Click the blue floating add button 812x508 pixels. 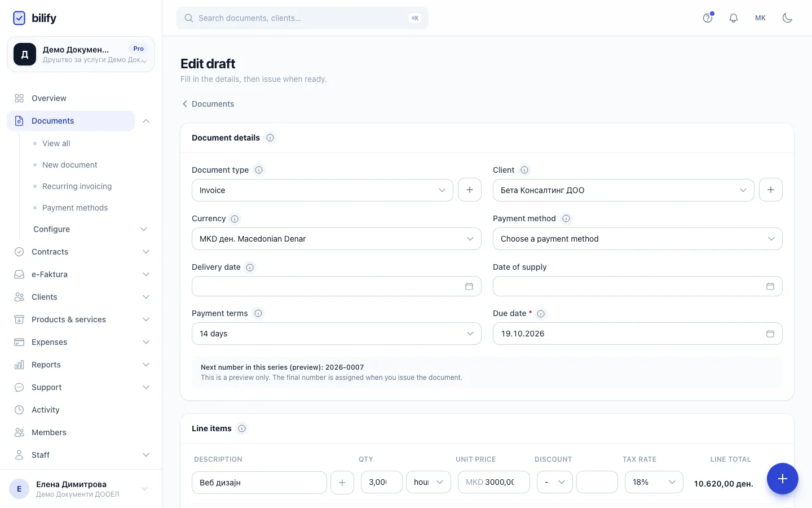783,479
